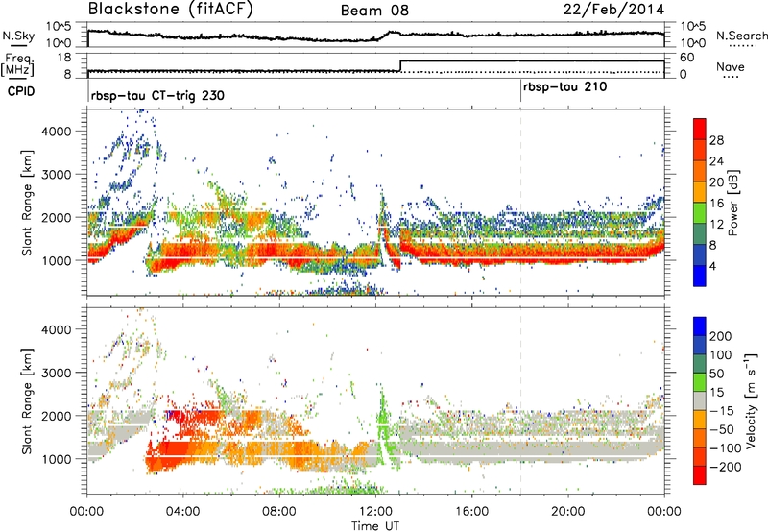Click the '4' tick on Power colorbar
Screen dimensions: 768x532
pyautogui.click(x=713, y=266)
